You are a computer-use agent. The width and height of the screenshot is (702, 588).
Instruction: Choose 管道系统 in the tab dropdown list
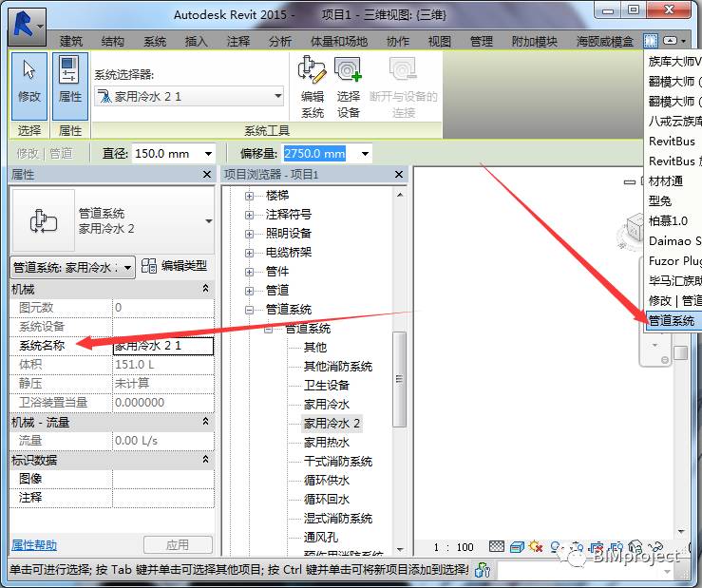pos(674,321)
